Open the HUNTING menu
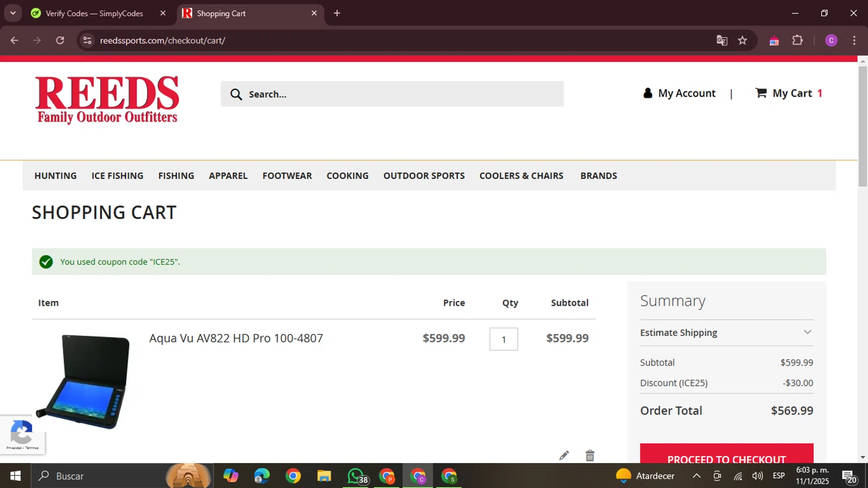The height and width of the screenshot is (488, 868). tap(56, 176)
